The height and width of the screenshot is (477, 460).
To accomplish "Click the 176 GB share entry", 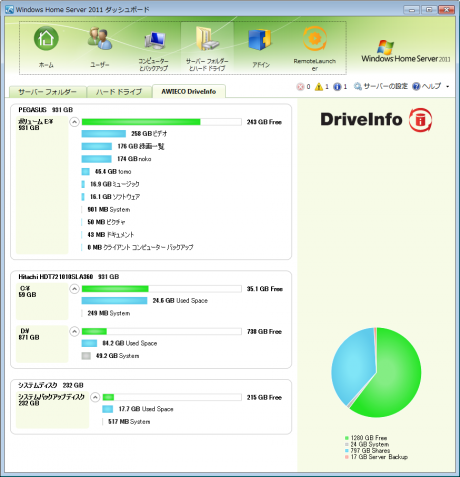I will point(141,146).
